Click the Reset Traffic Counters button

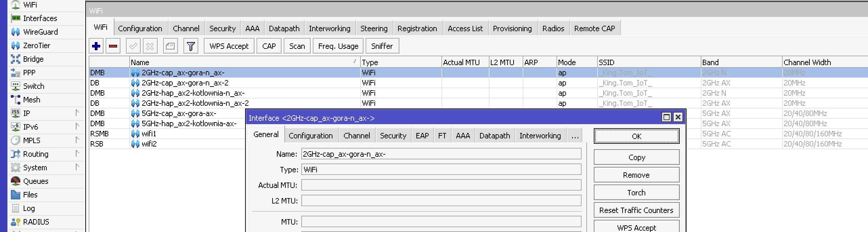[x=636, y=210]
